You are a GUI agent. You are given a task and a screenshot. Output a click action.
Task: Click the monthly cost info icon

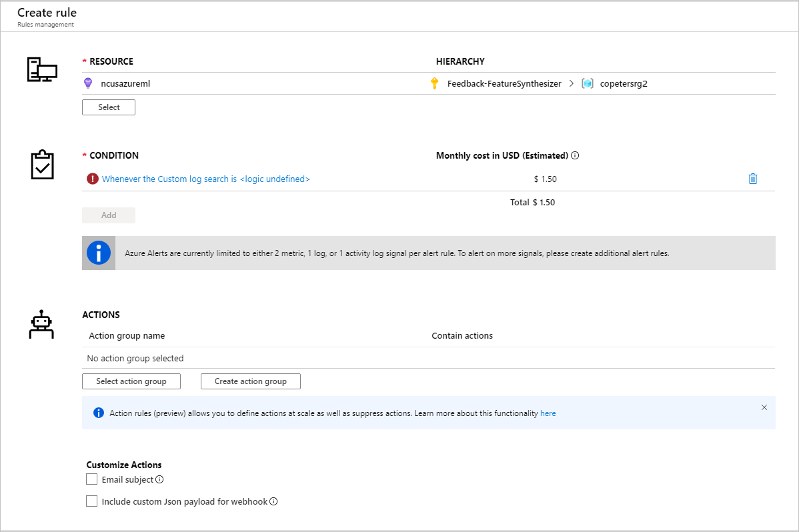575,155
